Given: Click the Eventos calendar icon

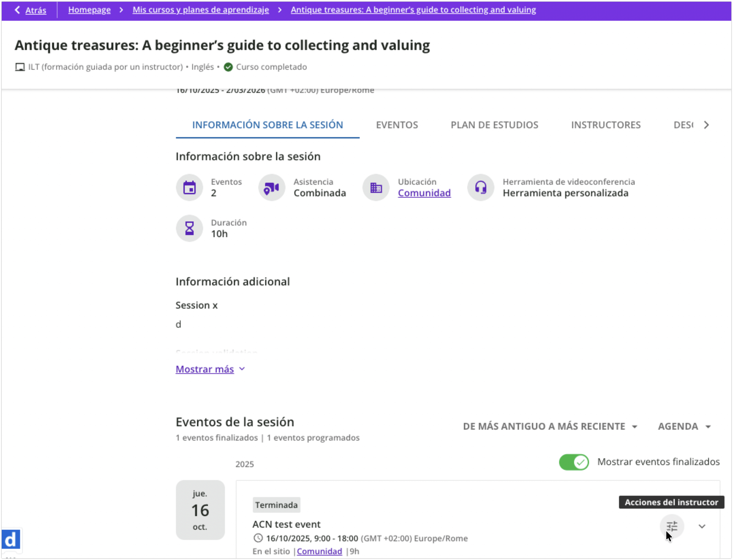Looking at the screenshot, I should click(x=189, y=188).
